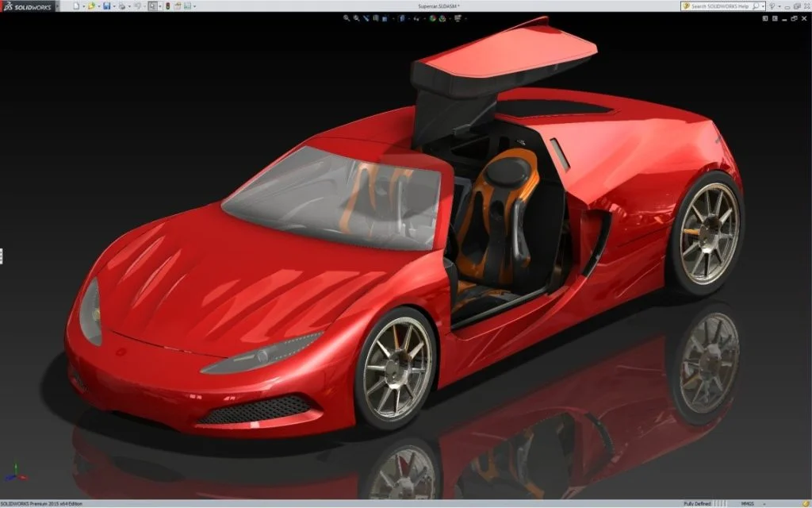
Task: Open the SOLIDWORKS Help lightbulb menu
Action: 772,6
